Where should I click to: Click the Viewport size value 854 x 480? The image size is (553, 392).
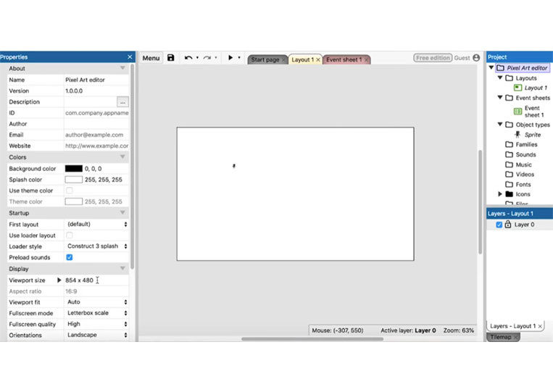click(x=79, y=280)
